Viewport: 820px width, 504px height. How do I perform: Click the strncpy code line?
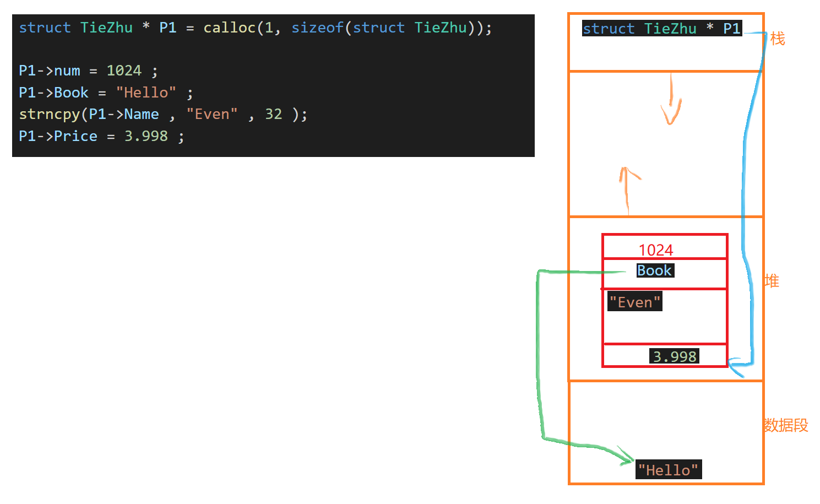coord(163,115)
